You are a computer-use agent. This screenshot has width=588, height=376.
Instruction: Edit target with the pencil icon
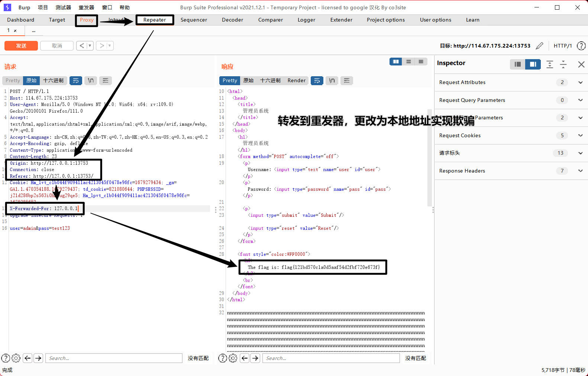pos(539,46)
